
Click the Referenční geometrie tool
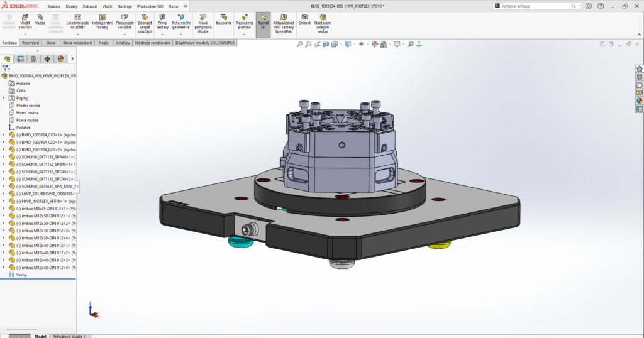(180, 21)
